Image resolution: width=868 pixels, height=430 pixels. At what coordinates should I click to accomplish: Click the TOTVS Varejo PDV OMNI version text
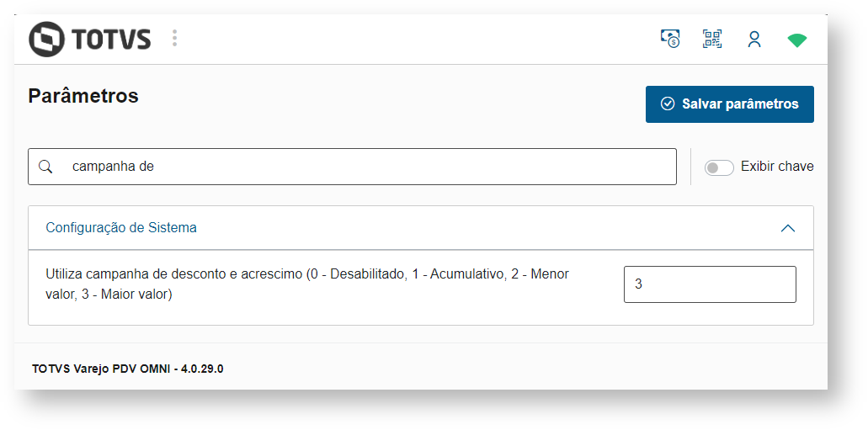[x=128, y=369]
